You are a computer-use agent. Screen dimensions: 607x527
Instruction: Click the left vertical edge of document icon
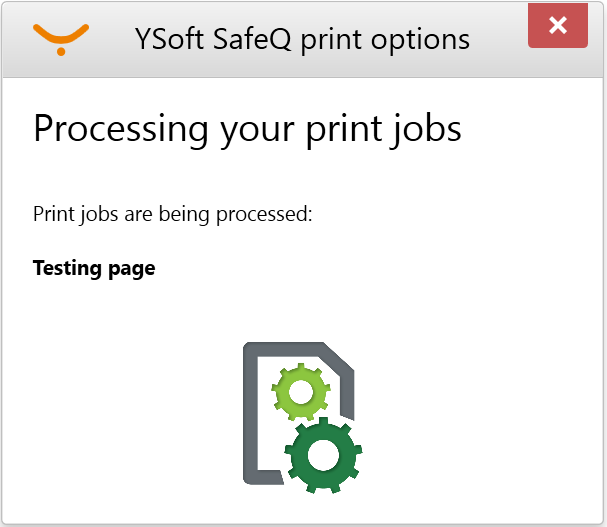250,420
